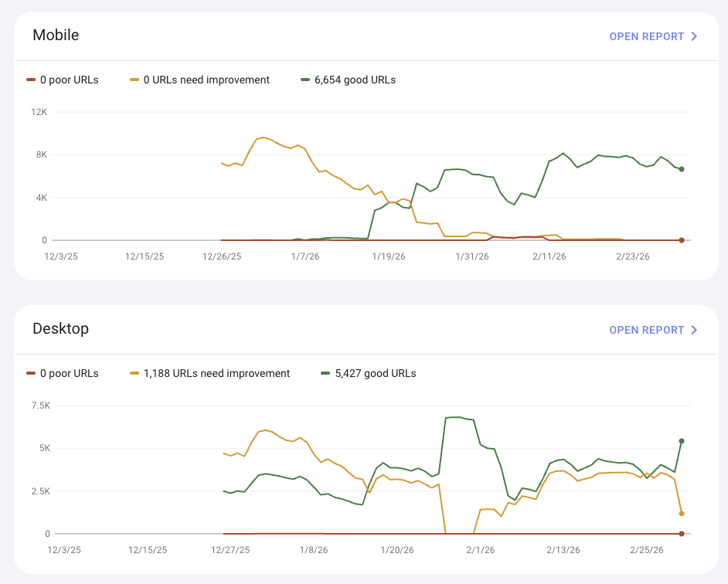Screen dimensions: 728x584
Task: Click the red poor URLs legend marker for Desktop
Action: coord(31,373)
